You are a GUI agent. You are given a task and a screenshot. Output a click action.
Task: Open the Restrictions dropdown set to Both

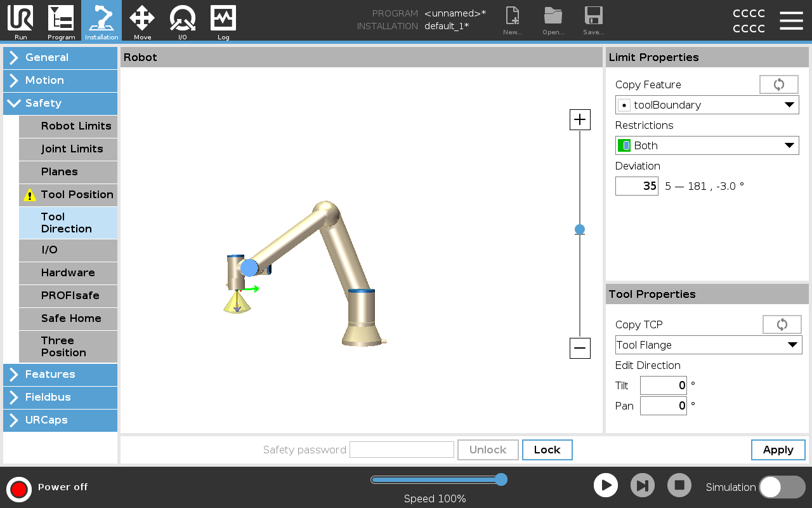(x=707, y=145)
